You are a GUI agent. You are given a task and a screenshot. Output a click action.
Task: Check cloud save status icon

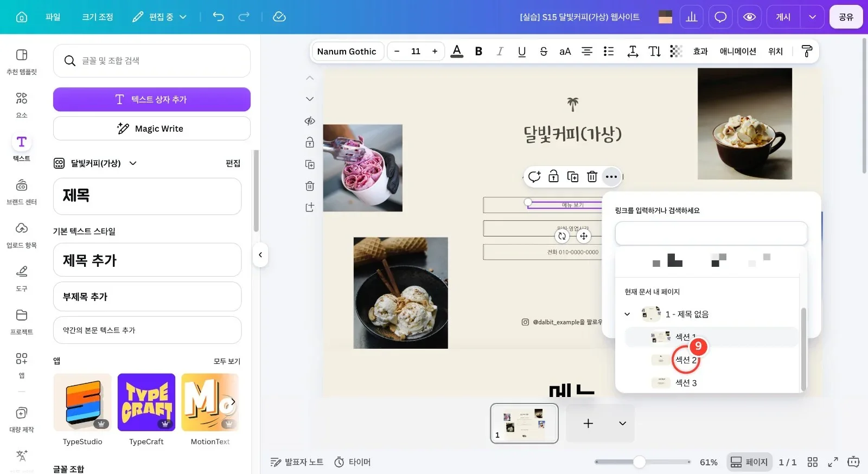(x=279, y=17)
